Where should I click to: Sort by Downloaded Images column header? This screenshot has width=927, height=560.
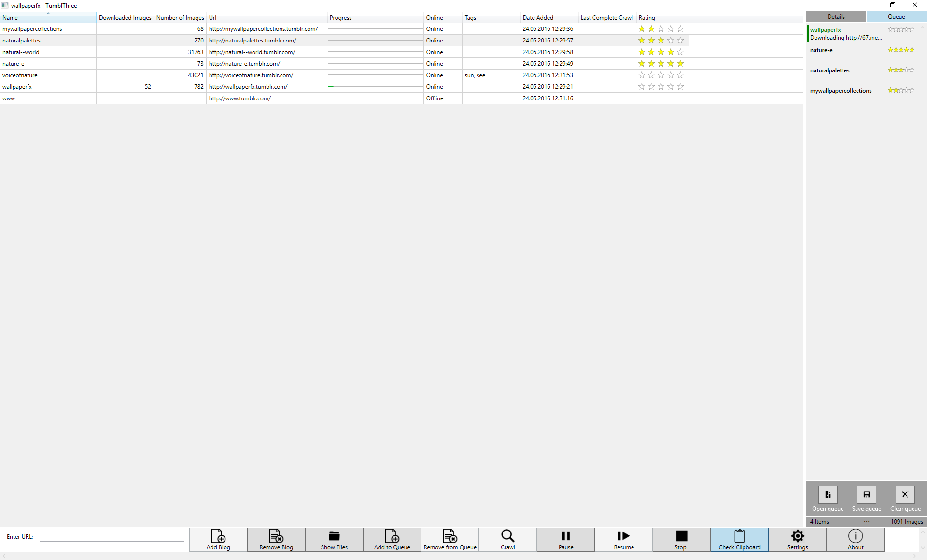tap(125, 18)
